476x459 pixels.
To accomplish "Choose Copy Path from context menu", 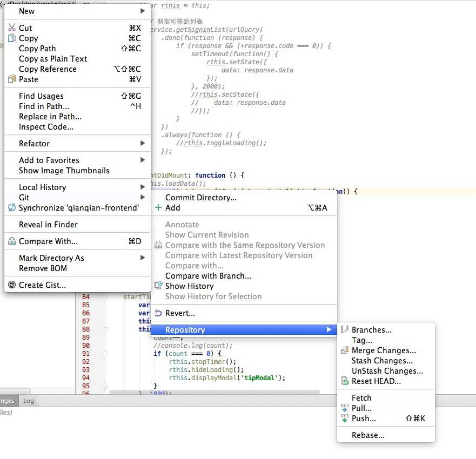I will (x=77, y=48).
